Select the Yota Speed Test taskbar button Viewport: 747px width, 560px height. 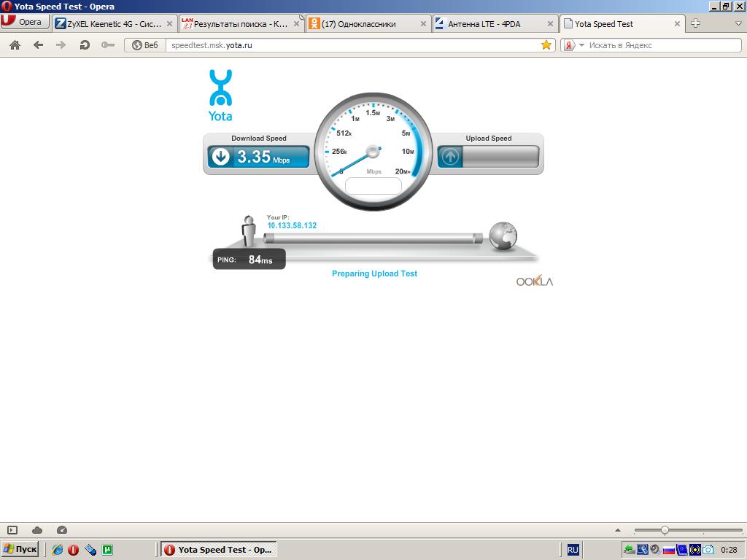pos(219,550)
